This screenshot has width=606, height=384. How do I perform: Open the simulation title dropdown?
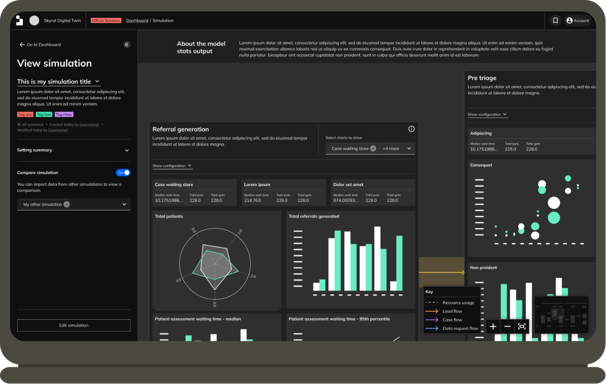[x=58, y=82]
